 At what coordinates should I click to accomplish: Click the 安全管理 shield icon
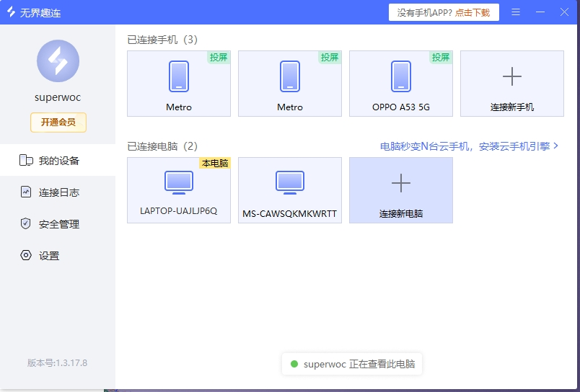[25, 223]
